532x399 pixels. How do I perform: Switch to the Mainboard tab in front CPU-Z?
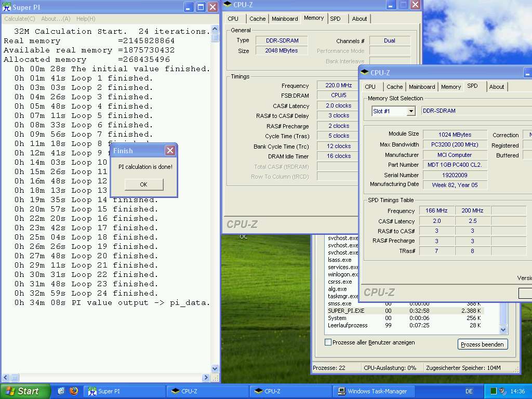pos(421,87)
